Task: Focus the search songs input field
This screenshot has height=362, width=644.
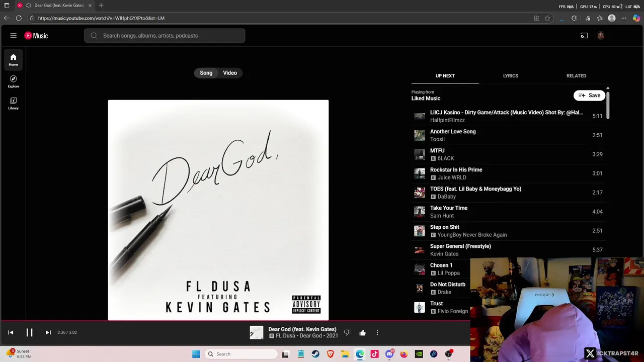Action: 165,36
